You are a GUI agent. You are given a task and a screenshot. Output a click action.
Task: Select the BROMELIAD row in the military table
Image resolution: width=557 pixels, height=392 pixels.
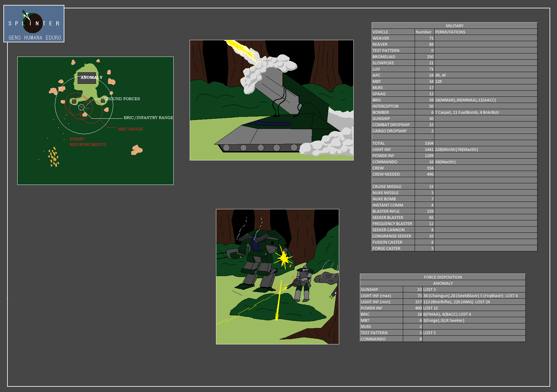coord(384,57)
